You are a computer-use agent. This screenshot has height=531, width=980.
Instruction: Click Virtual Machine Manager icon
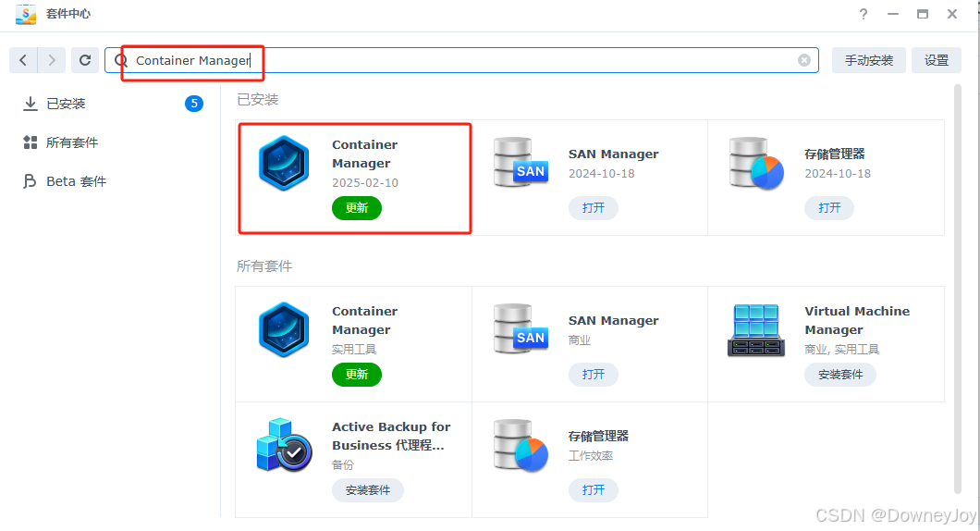pyautogui.click(x=756, y=330)
